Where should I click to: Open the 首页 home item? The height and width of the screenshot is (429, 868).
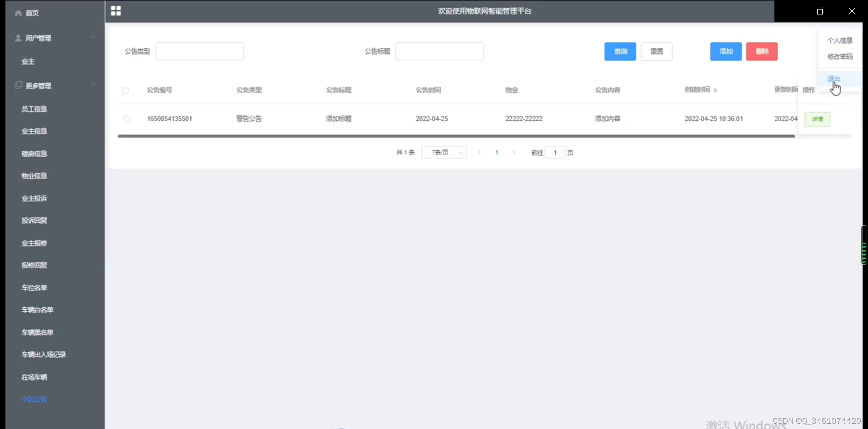pyautogui.click(x=32, y=13)
